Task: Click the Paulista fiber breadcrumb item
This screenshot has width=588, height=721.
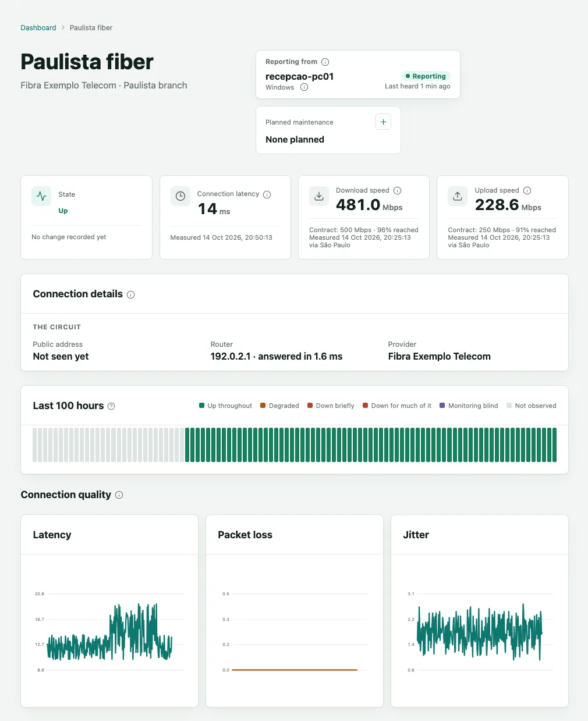Action: pyautogui.click(x=91, y=28)
